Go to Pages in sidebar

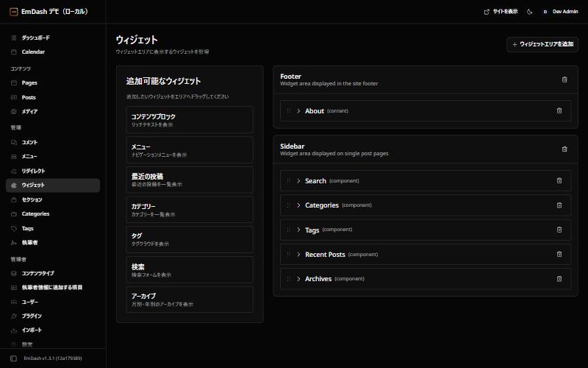(53, 82)
